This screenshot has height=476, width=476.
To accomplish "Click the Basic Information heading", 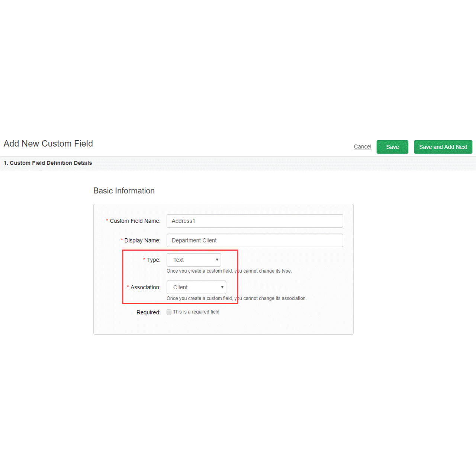I will point(124,191).
